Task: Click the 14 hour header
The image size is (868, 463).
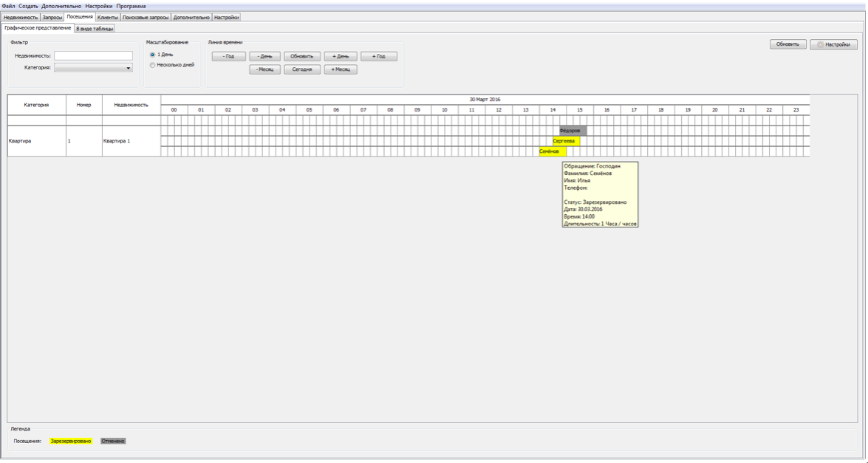Action: click(x=553, y=110)
